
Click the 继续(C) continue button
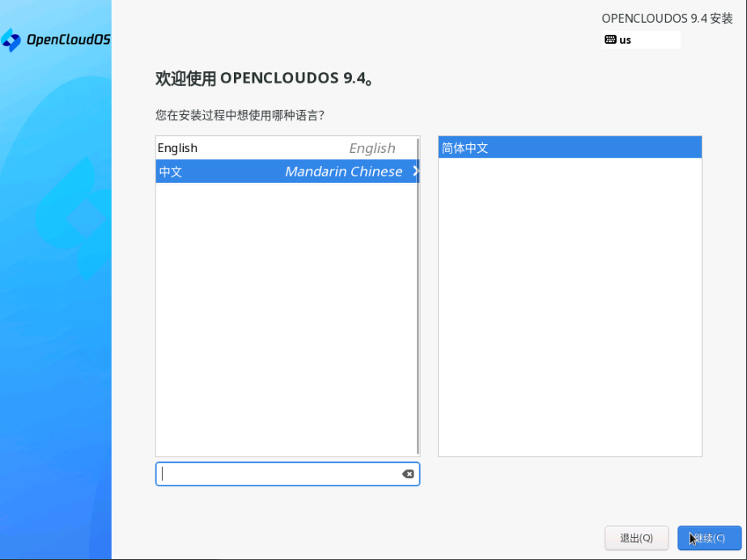[x=709, y=538]
